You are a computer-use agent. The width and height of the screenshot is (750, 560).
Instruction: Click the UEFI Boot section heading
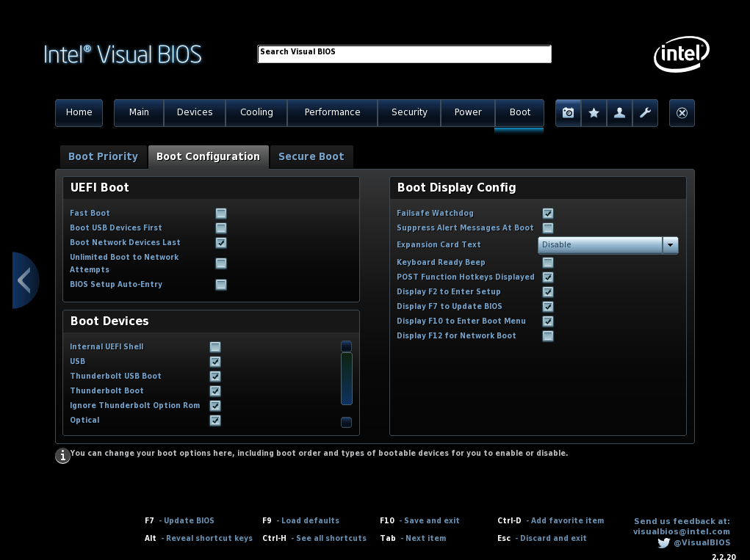pyautogui.click(x=99, y=188)
